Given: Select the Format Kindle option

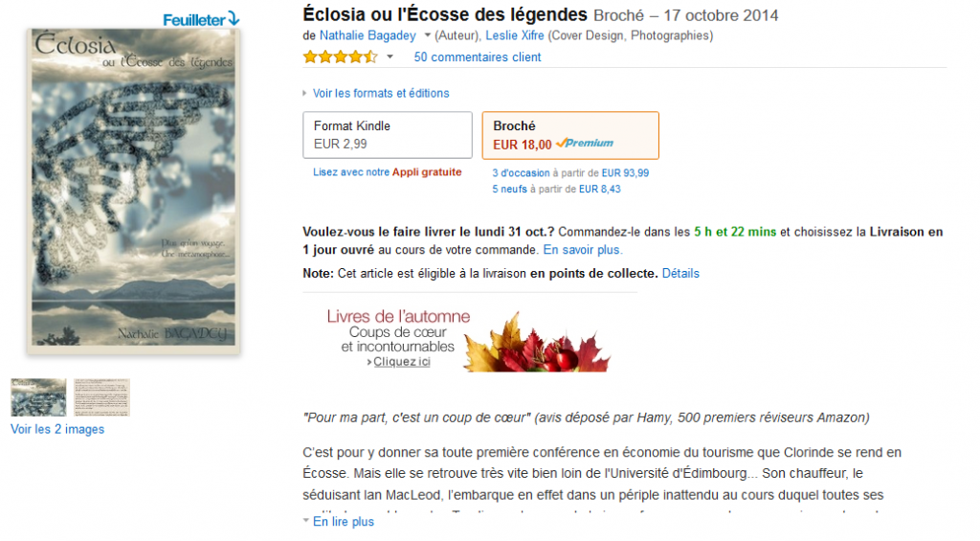Looking at the screenshot, I should point(388,135).
